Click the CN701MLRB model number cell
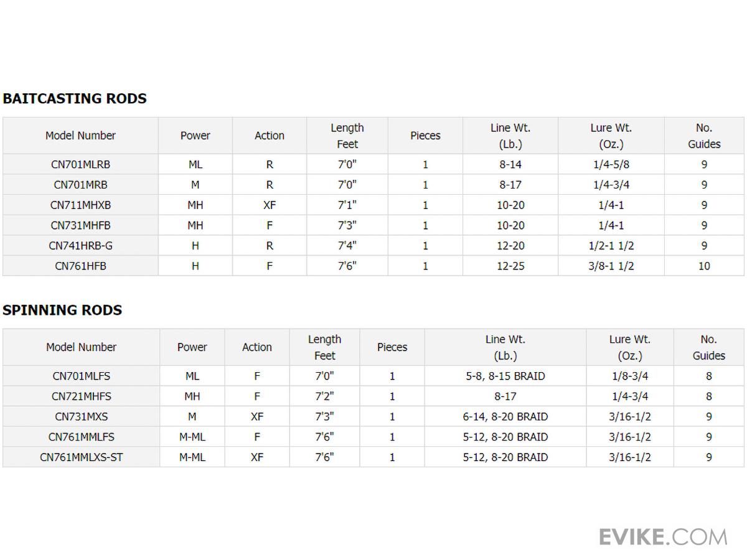747x560 pixels. coord(80,164)
